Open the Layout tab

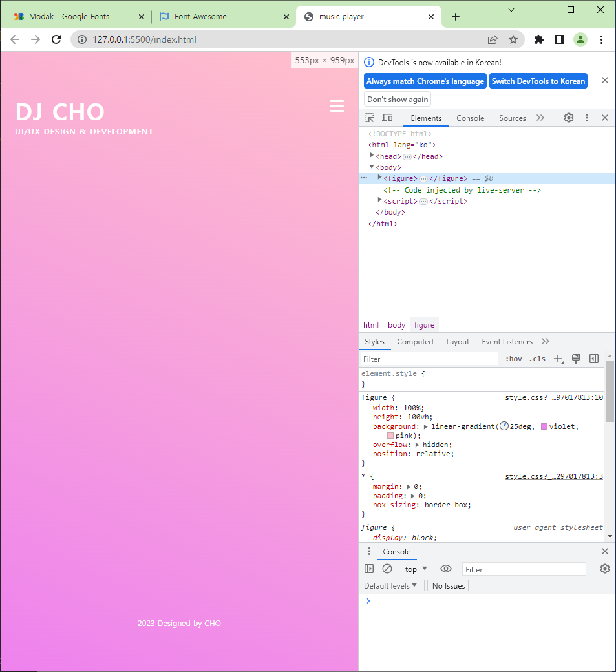coord(458,342)
